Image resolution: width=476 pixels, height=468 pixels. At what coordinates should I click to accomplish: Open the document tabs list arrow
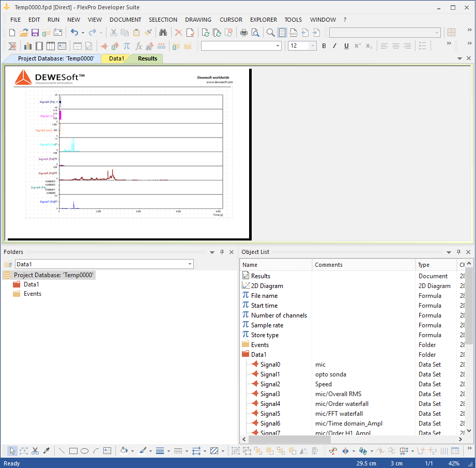(459, 58)
